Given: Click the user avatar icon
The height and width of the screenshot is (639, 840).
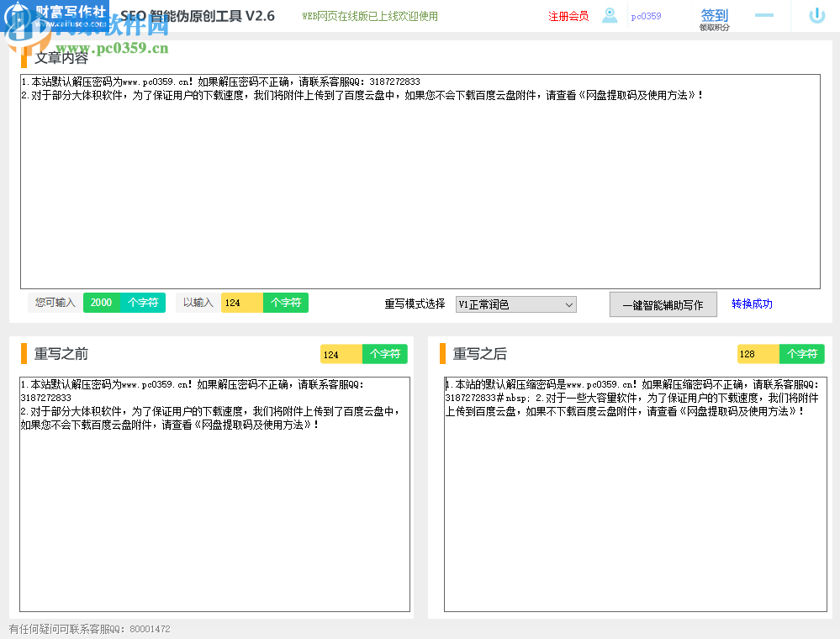Looking at the screenshot, I should click(x=610, y=16).
